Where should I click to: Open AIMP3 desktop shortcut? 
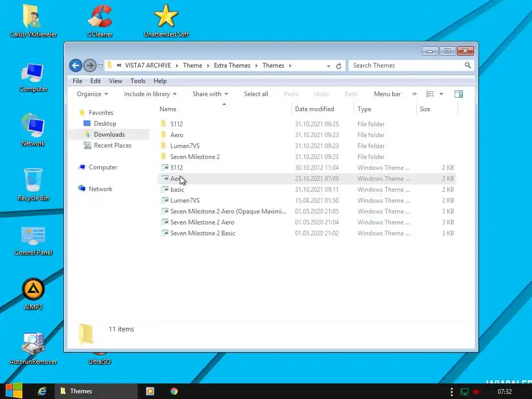[33, 294]
